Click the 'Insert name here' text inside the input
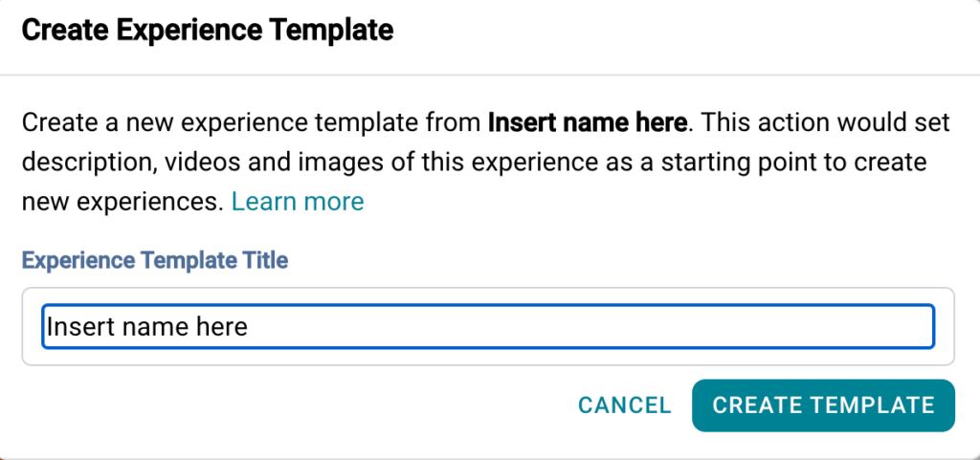The width and height of the screenshot is (980, 460). tap(147, 327)
